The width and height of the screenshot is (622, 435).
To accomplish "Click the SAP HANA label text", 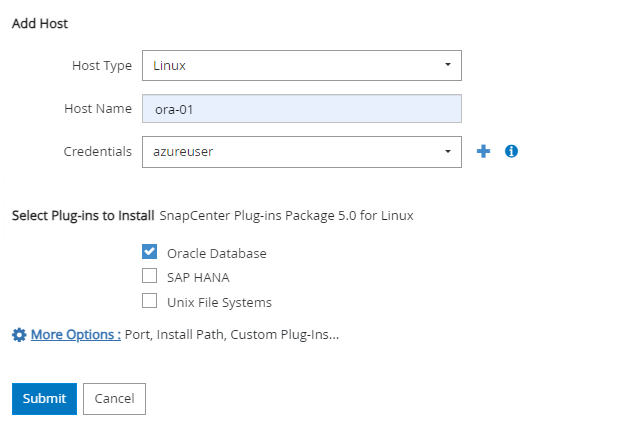I will click(198, 277).
